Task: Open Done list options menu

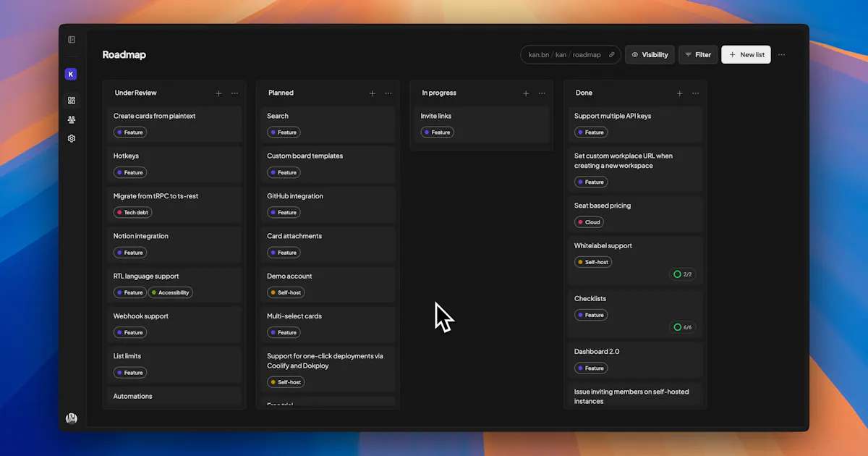Action: (695, 93)
